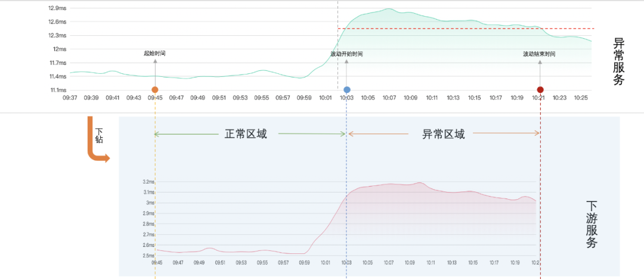
Task: Click the 2.6ms axis value
Action: click(x=148, y=245)
